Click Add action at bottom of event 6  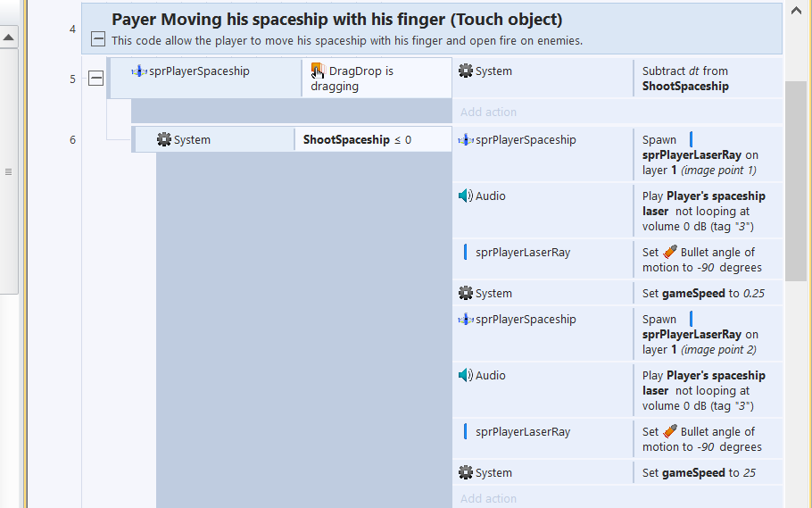488,499
